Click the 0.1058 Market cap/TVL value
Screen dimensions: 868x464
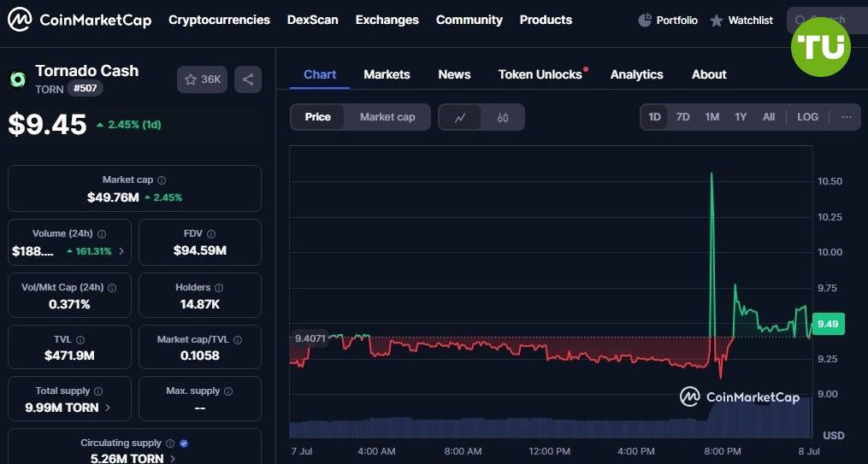coord(200,355)
